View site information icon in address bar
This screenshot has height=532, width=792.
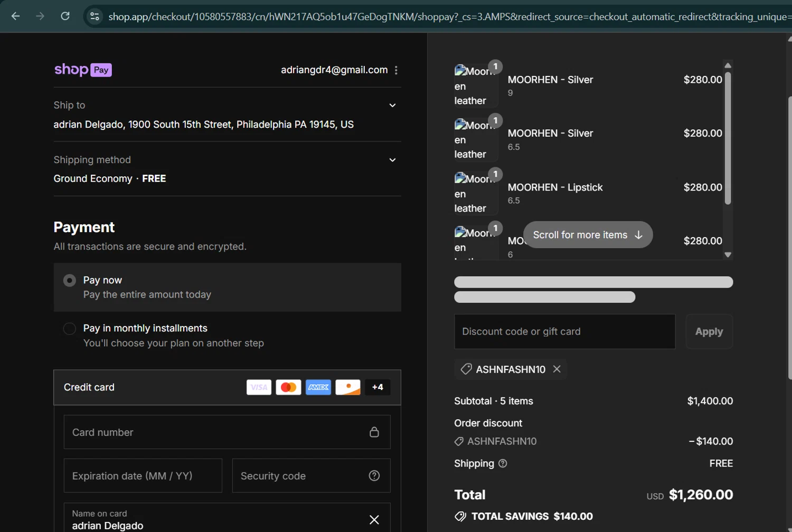(95, 16)
